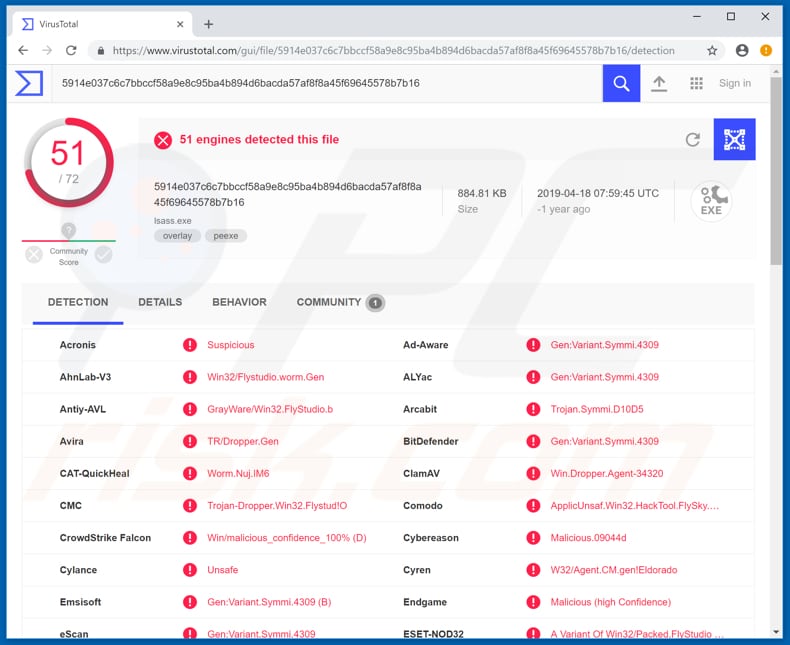Click Win/malicious_confidence_100% (D) text

[x=287, y=538]
